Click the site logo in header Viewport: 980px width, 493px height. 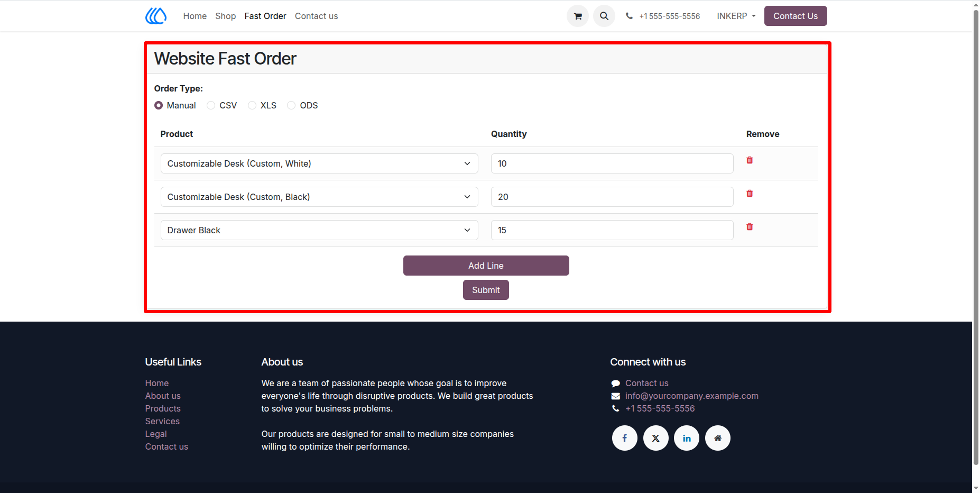(156, 16)
